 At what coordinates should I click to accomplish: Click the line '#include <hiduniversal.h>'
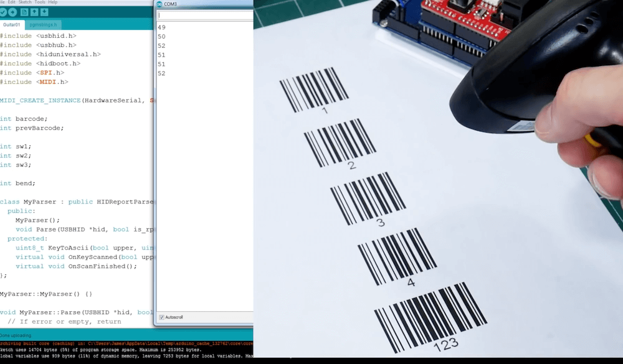50,54
